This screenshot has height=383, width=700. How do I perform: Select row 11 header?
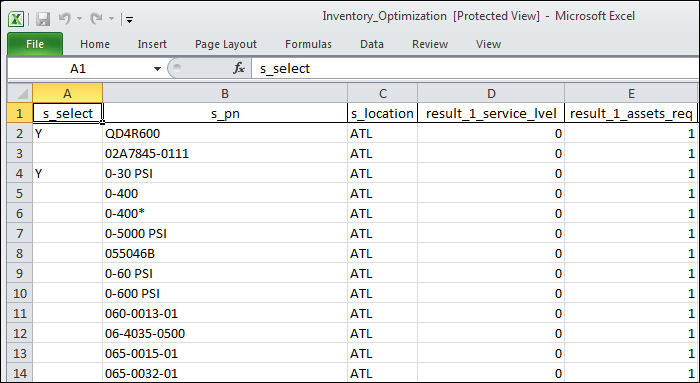20,313
